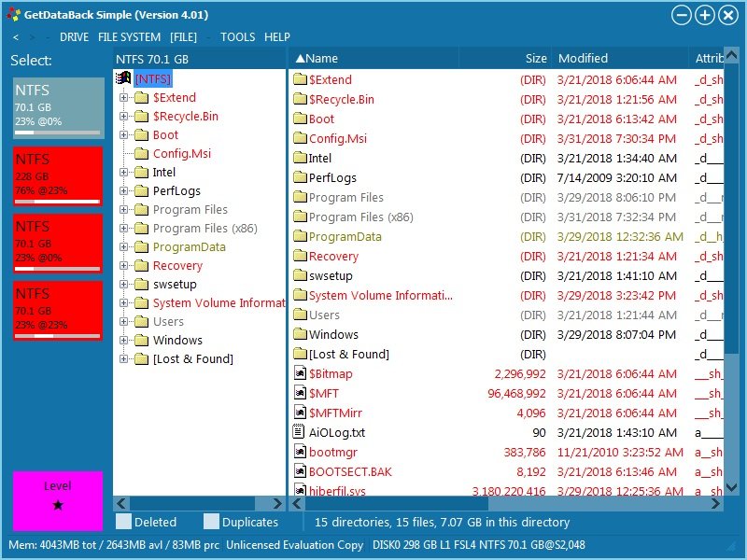Viewport: 747px width, 560px height.
Task: Click the $Recycle.Bin folder icon in file list
Action: pyautogui.click(x=300, y=99)
